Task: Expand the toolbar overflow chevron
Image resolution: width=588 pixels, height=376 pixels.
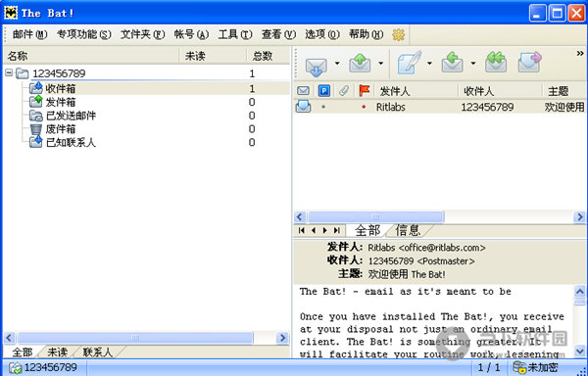Action: (580, 54)
